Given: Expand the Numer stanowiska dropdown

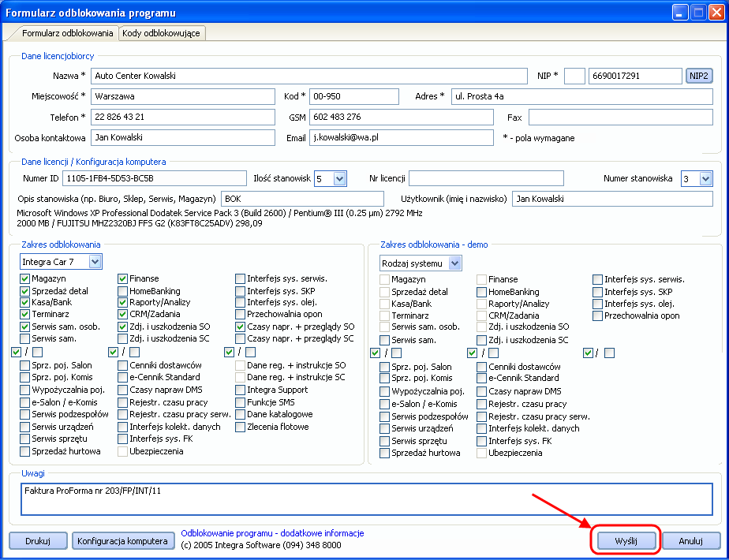Looking at the screenshot, I should tap(706, 178).
